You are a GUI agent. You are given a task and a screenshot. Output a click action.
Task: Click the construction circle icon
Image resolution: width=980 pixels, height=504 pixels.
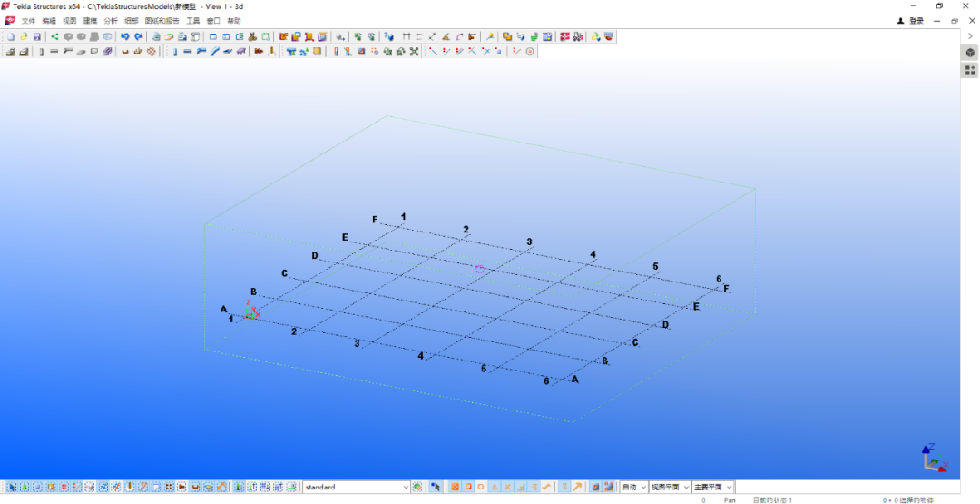530,52
